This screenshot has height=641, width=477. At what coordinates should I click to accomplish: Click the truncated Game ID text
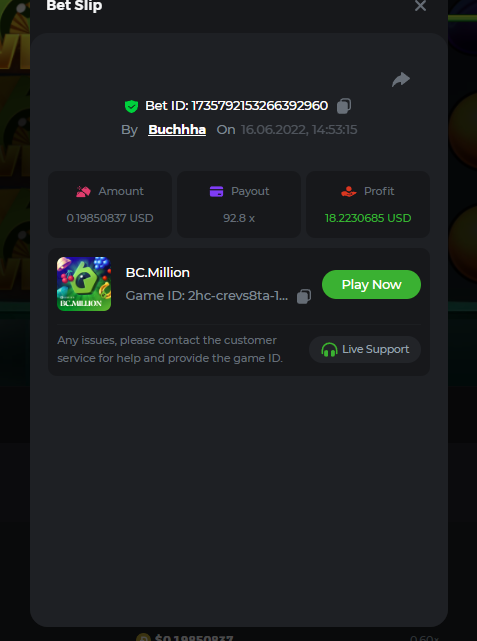(206, 296)
